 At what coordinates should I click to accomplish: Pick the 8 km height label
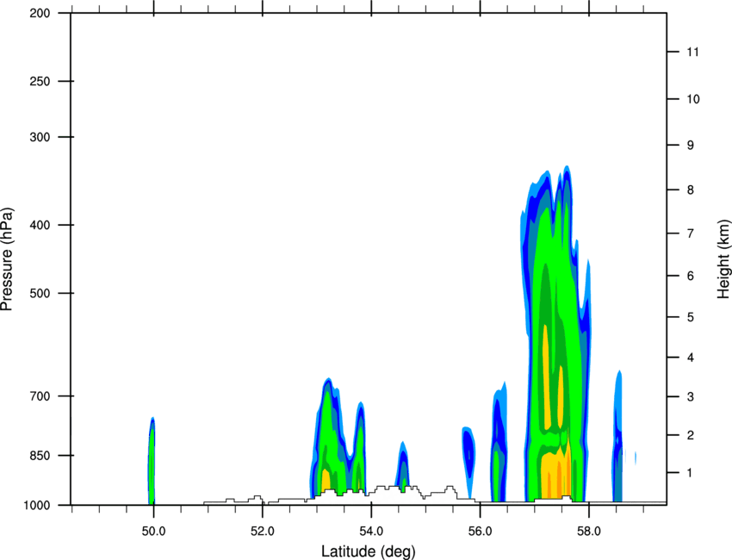click(691, 190)
